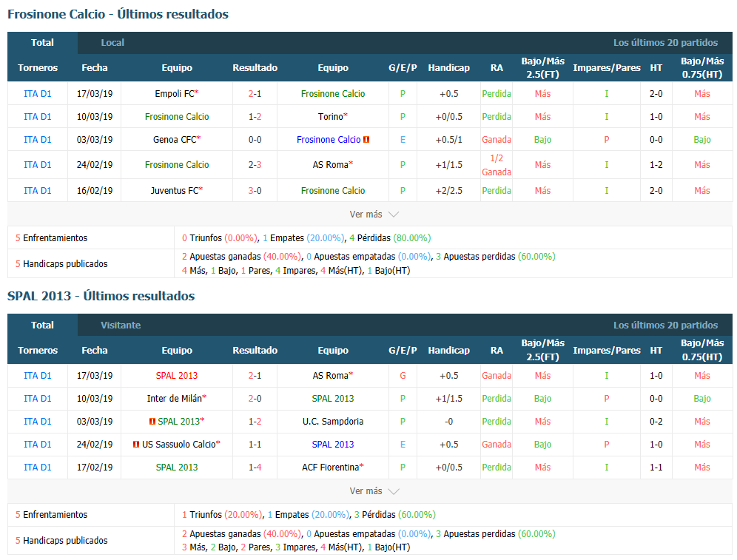The height and width of the screenshot is (560, 737).
Task: Click Frosinone Calcio in the Juventus FC row
Action: coord(333,191)
